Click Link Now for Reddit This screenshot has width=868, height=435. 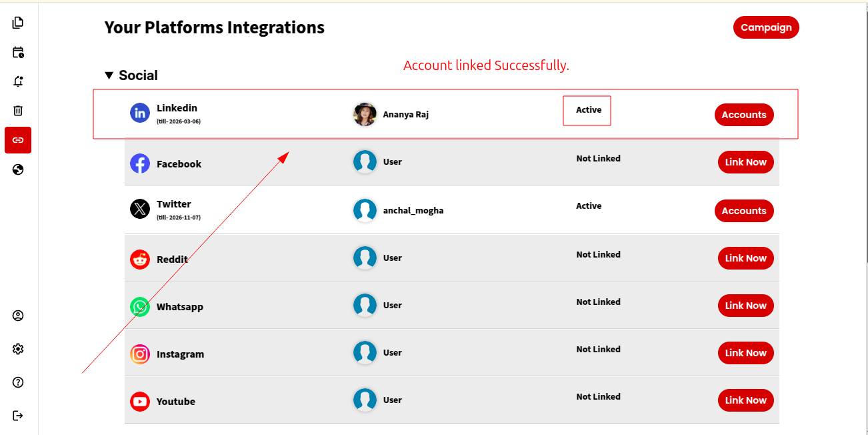745,258
